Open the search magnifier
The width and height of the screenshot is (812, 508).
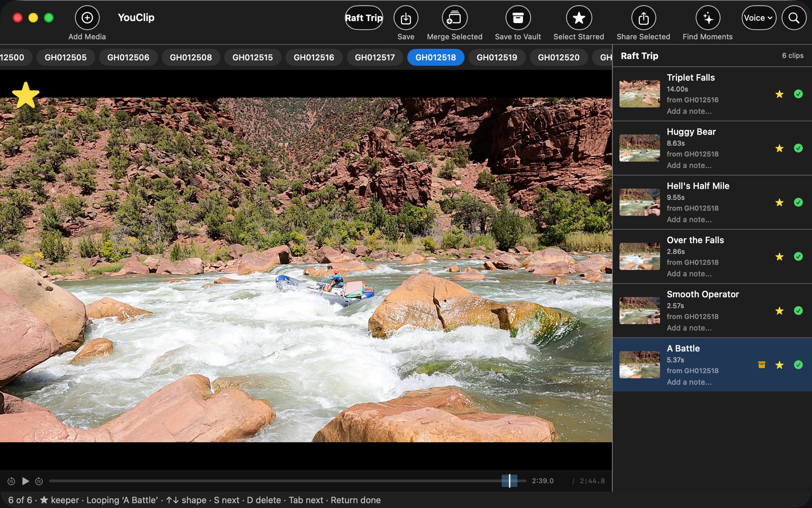794,18
